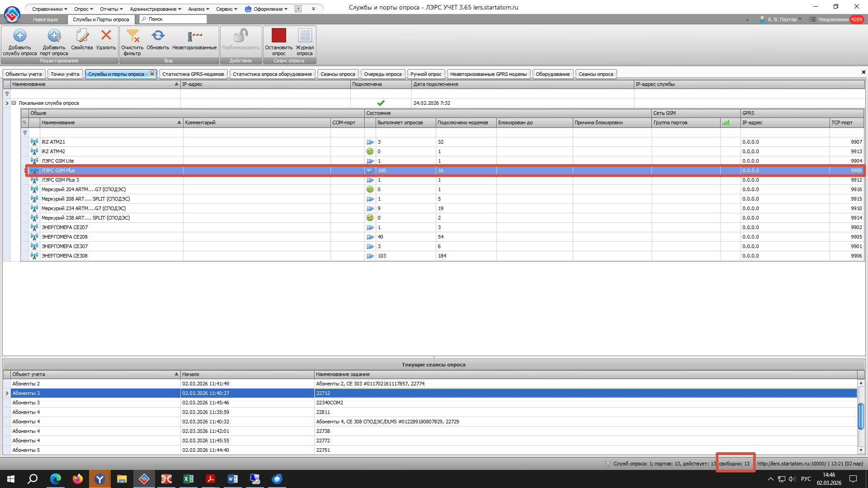Click the Add polling port icon
The image size is (868, 488).
point(54,36)
